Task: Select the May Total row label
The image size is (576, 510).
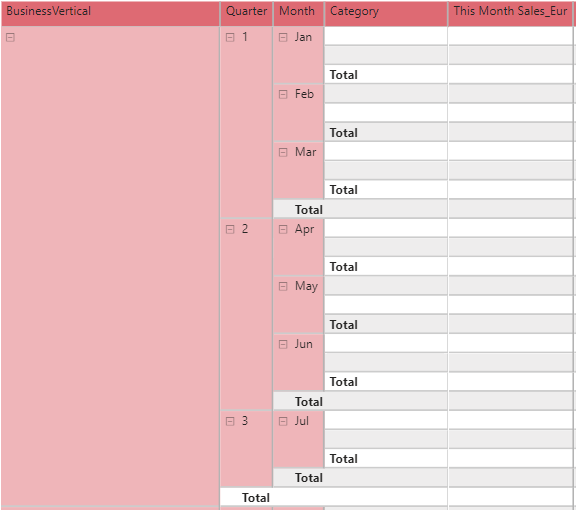Action: (343, 325)
